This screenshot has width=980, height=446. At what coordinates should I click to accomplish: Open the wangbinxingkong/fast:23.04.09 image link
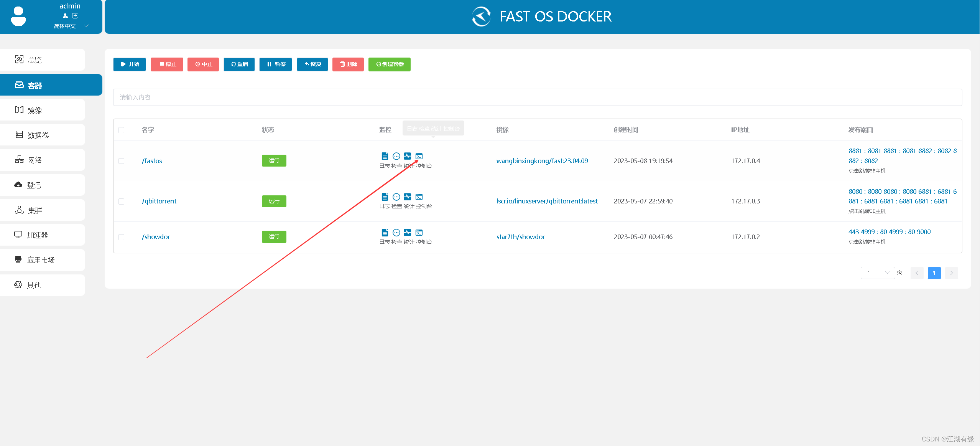point(542,161)
